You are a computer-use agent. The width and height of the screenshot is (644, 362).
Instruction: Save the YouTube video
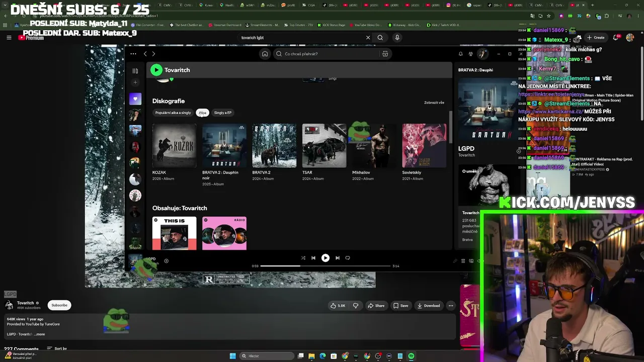point(401,306)
